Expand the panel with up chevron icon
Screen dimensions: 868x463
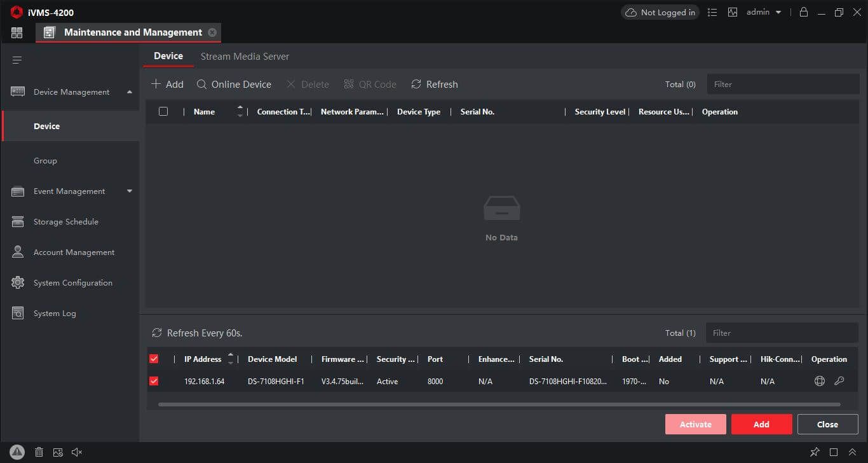coord(853,452)
